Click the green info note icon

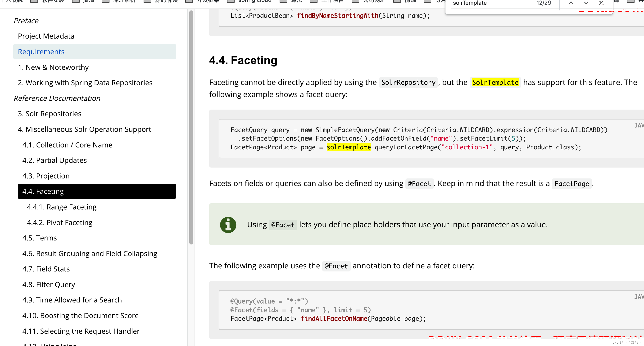coord(228,225)
